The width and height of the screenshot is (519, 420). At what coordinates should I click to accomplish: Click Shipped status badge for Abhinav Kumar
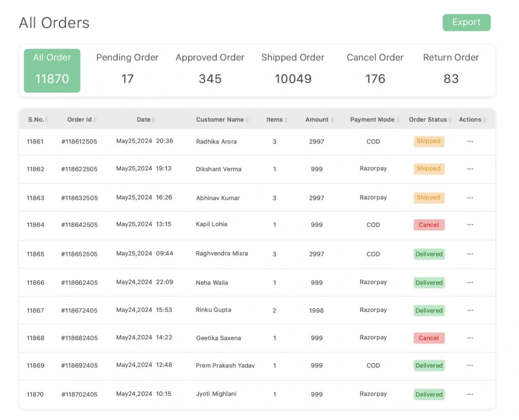tap(429, 198)
